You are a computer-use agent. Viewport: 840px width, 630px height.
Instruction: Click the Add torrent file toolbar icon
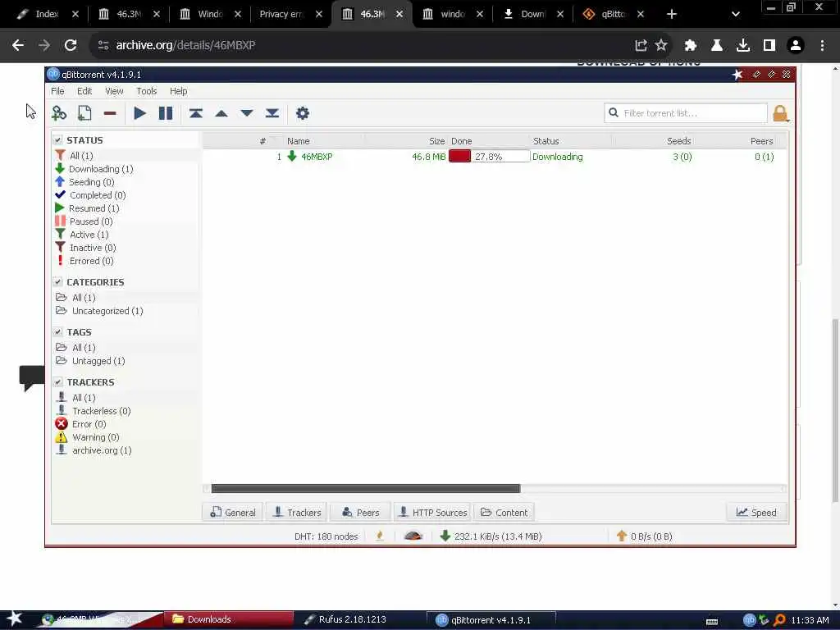(x=84, y=113)
